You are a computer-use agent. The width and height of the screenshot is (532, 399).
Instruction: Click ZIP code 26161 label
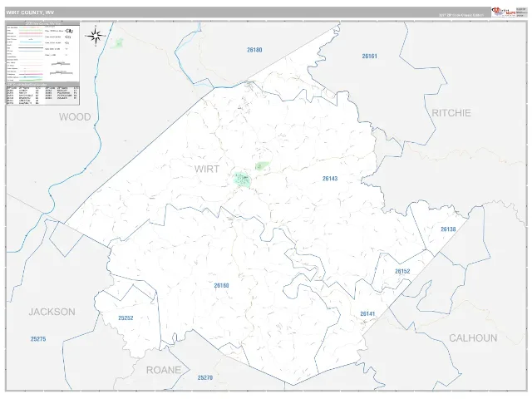pos(369,56)
